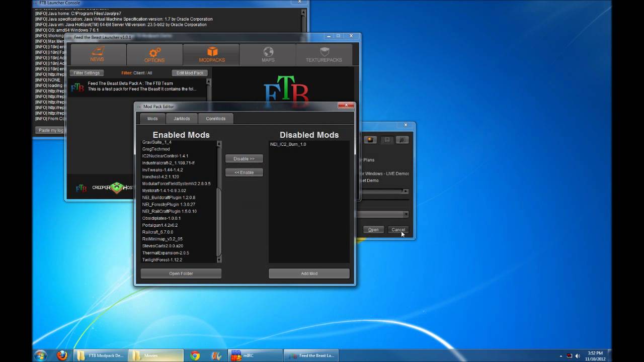Select Industrialcraft-2_1.108.71-lf mod
The height and width of the screenshot is (362, 644).
(169, 163)
